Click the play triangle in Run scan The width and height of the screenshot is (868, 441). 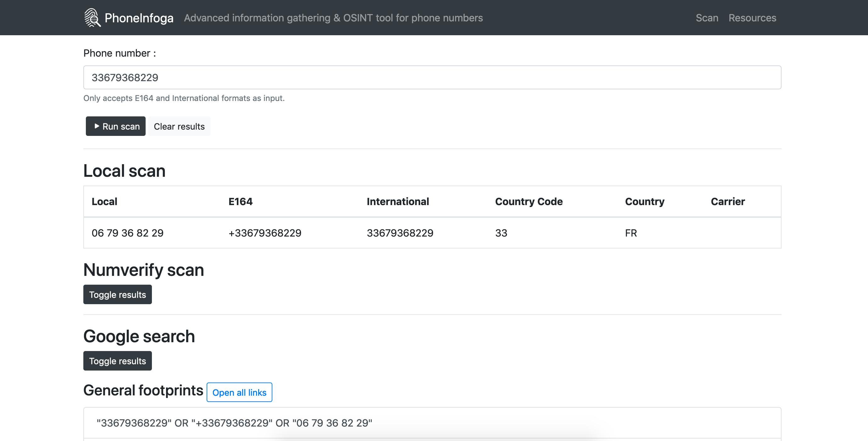(x=97, y=126)
